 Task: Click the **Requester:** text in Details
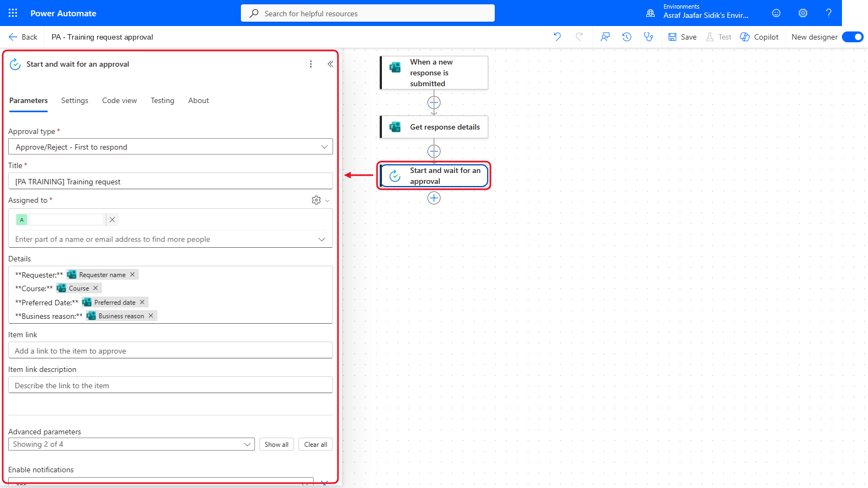[x=39, y=275]
